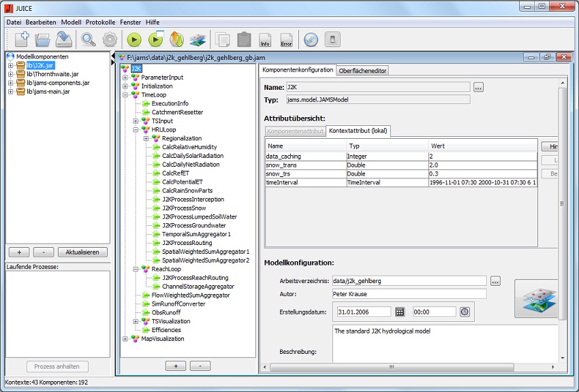Viewport: 579px width, 392px height.
Task: Click the layered map button in Modellkonfiguration
Action: 535,298
